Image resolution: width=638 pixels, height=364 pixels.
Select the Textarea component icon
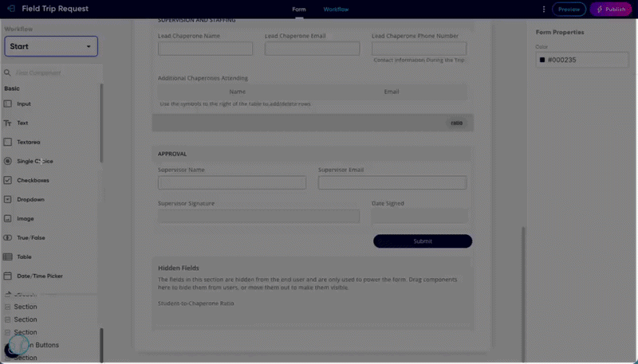pos(8,142)
